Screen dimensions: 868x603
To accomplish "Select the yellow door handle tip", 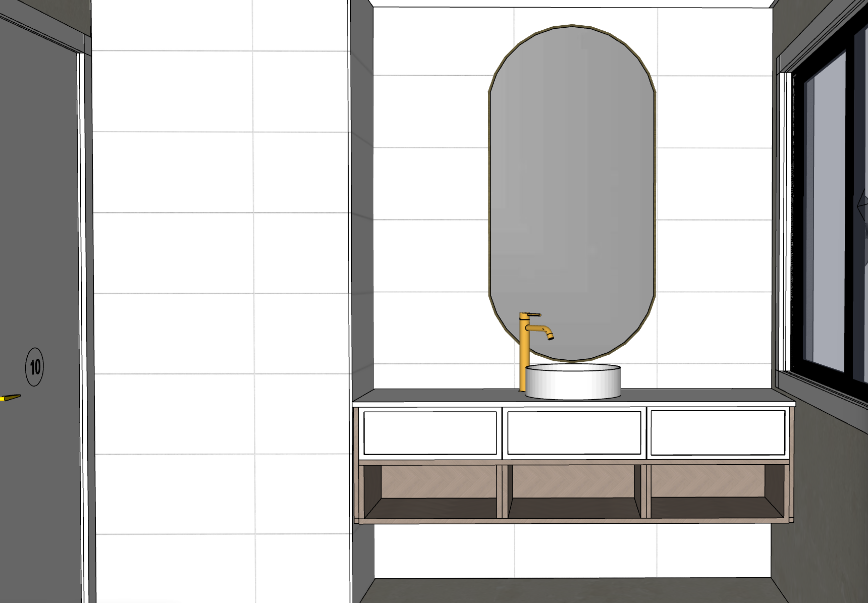I will 10,398.
